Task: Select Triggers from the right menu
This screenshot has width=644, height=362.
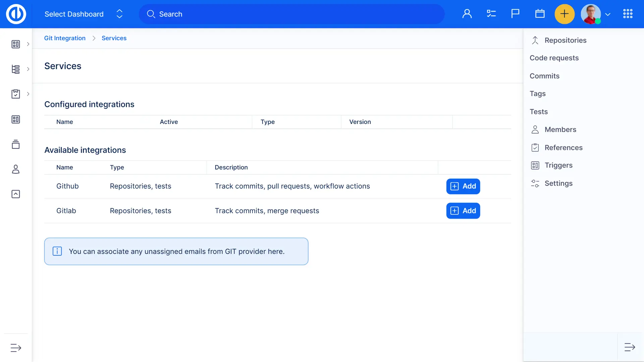Action: point(558,165)
